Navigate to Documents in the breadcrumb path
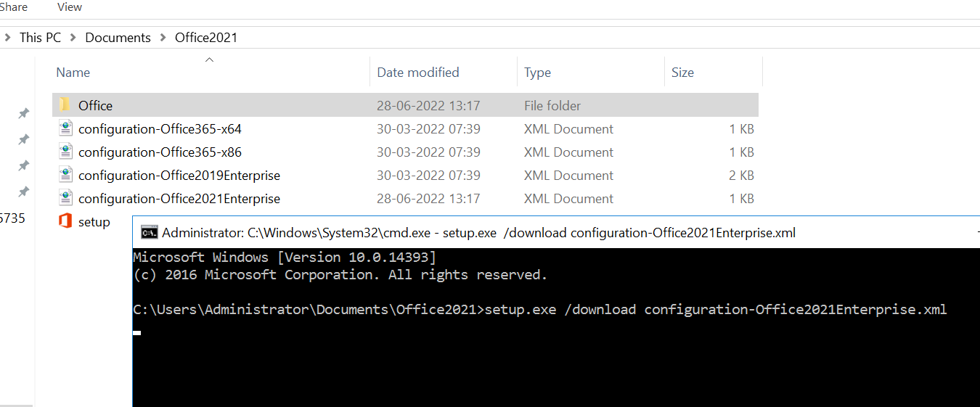The width and height of the screenshot is (980, 407). tap(118, 38)
